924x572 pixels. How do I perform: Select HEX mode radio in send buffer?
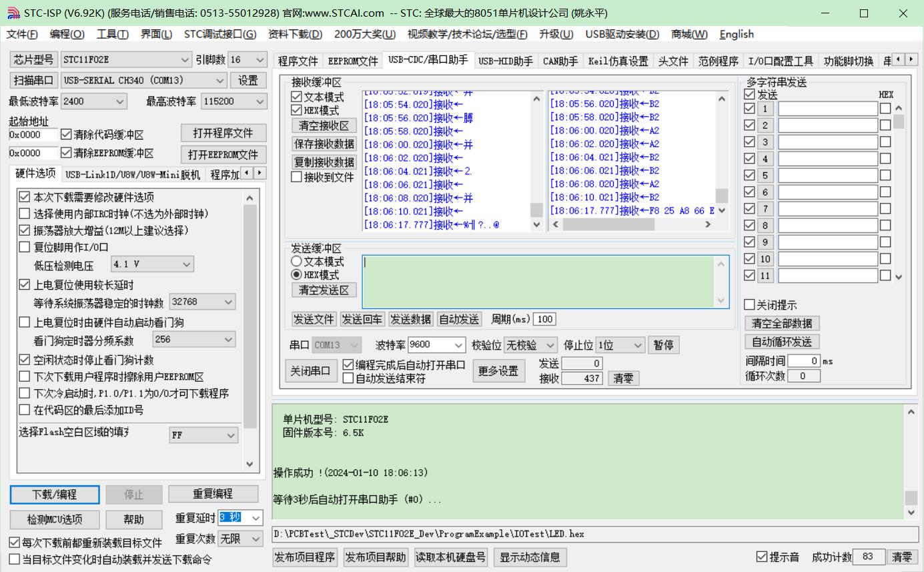pos(297,275)
